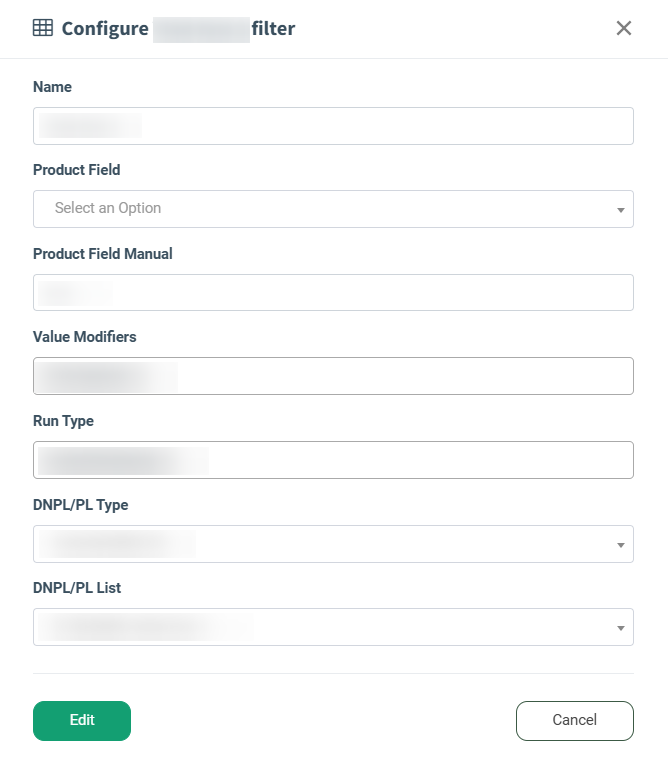668x763 pixels.
Task: Expand the DNPL/PL List dropdown arrow
Action: click(x=620, y=628)
